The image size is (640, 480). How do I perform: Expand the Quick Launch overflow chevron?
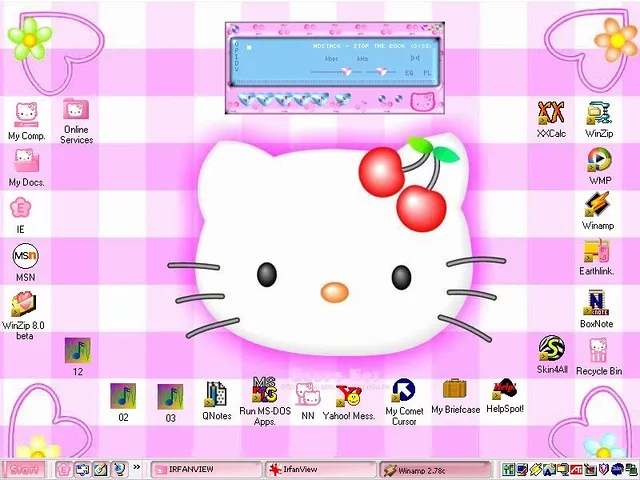137,467
